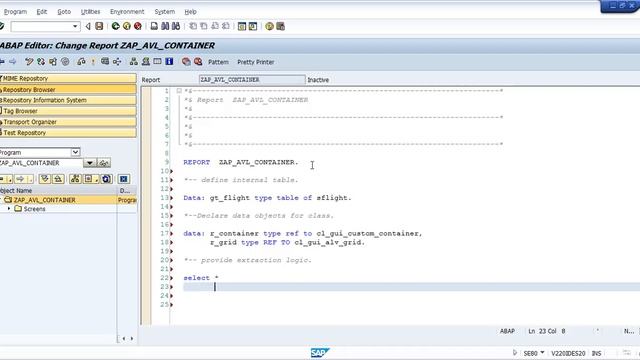Viewport: 640px width, 360px height.
Task: Click the Report name field in the editor
Action: (x=252, y=80)
